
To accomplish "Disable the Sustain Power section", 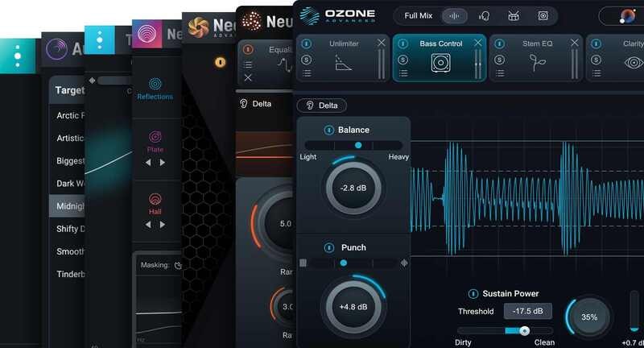I will click(473, 293).
